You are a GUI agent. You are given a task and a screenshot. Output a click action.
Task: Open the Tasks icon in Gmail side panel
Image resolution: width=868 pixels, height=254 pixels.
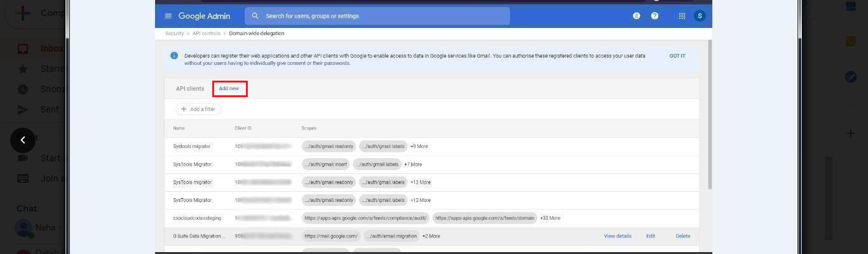[851, 77]
